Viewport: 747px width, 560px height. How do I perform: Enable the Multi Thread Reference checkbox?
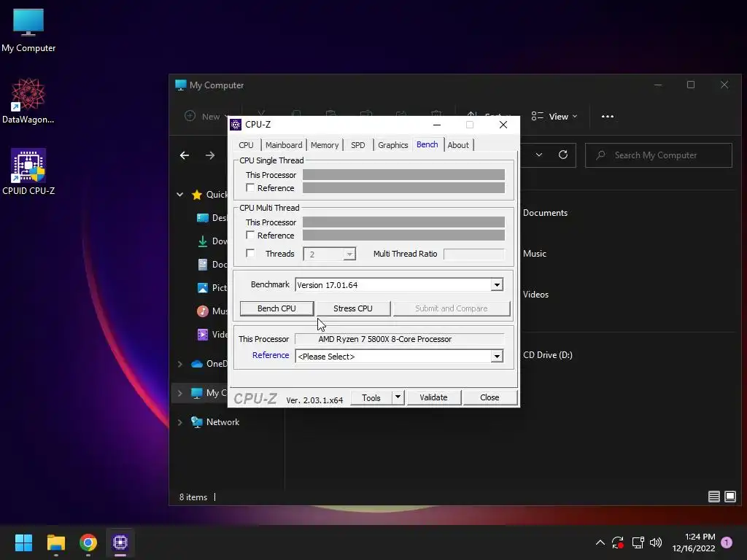click(250, 235)
